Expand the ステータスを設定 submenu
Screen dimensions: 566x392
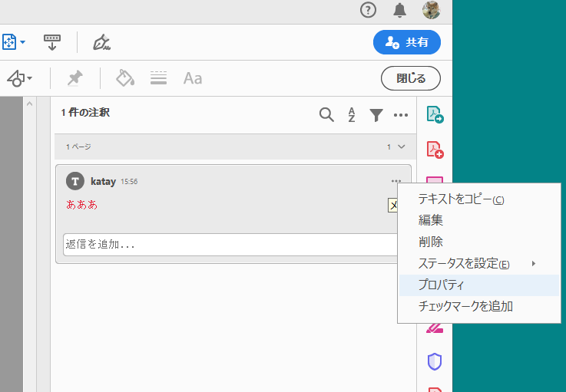[479, 264]
